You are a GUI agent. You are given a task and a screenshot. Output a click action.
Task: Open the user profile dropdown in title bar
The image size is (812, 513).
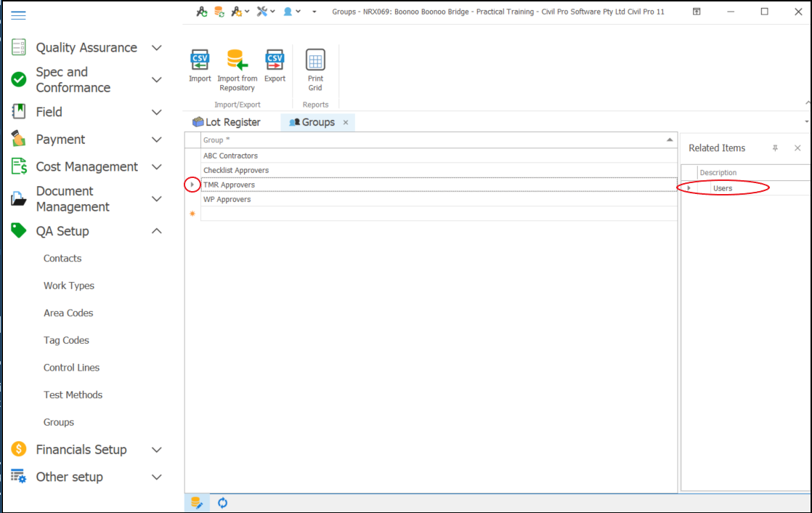click(292, 12)
